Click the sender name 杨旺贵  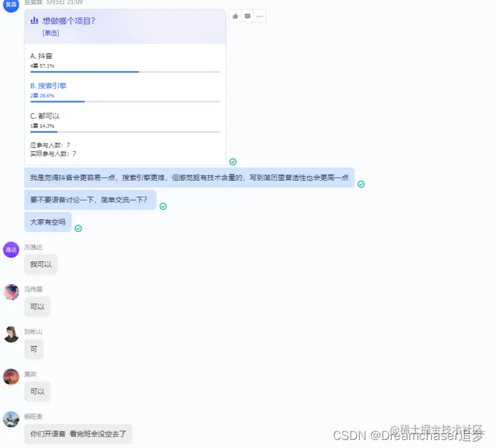[33, 417]
